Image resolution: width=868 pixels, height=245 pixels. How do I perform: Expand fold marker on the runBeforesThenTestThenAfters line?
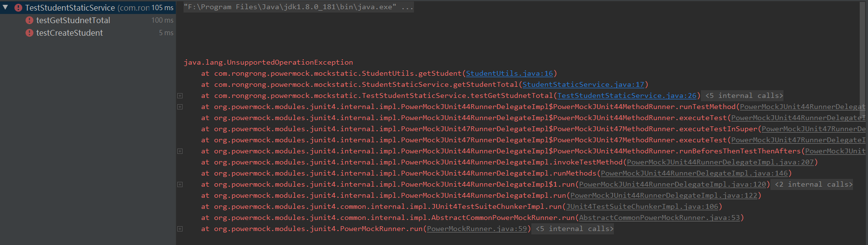[x=180, y=151]
